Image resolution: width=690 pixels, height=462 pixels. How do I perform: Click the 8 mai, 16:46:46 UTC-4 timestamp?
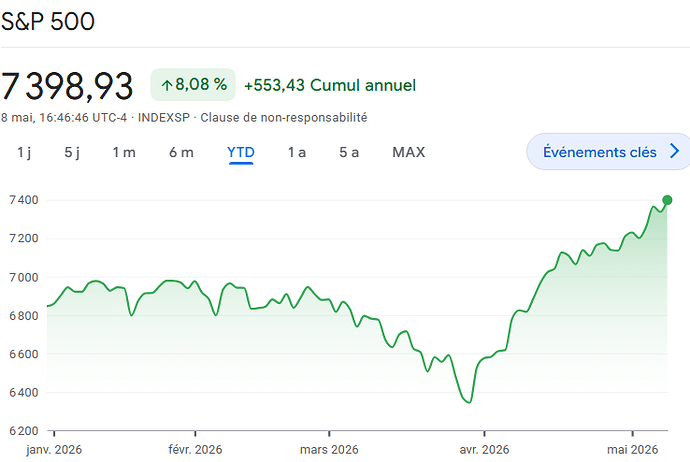click(x=64, y=118)
